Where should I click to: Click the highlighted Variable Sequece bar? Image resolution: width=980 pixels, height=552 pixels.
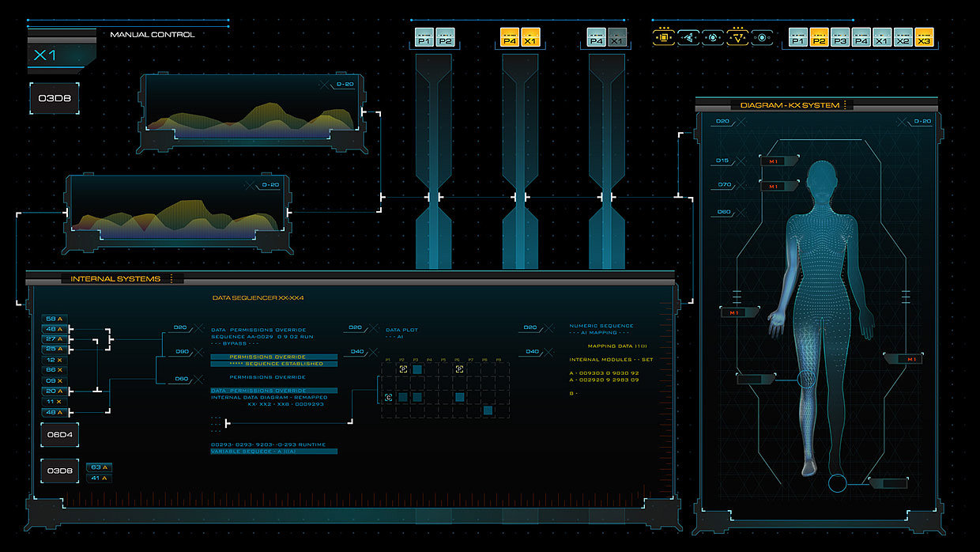click(273, 452)
